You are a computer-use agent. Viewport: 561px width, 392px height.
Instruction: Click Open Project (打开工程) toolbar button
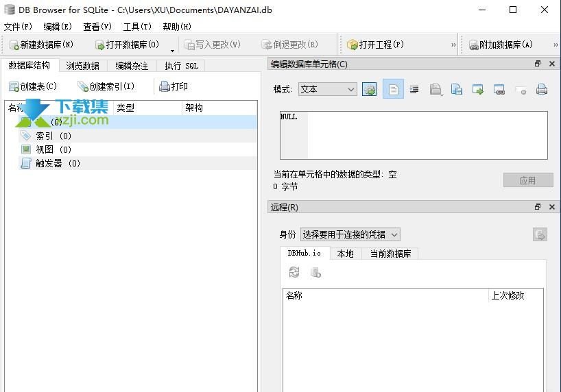[375, 45]
